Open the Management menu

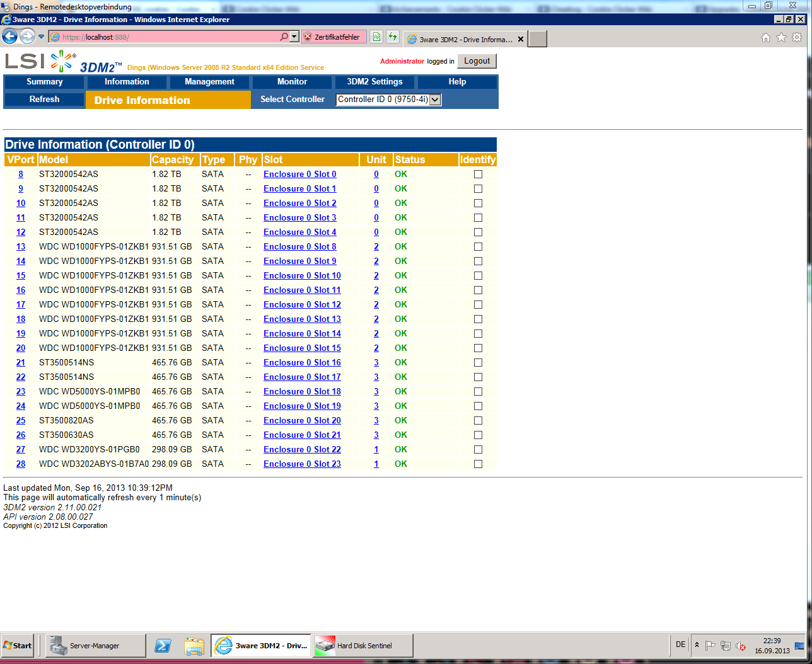(209, 82)
